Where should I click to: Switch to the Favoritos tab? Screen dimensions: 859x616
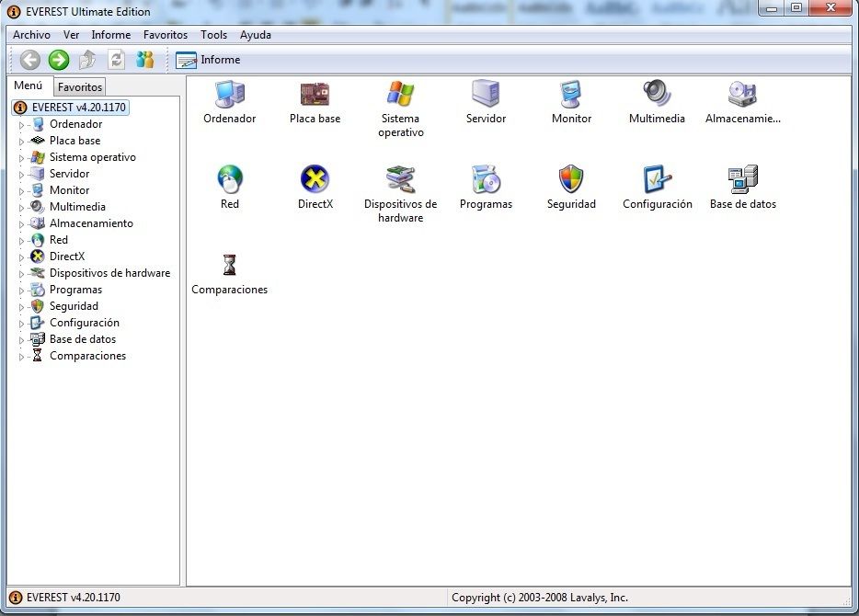click(x=80, y=87)
